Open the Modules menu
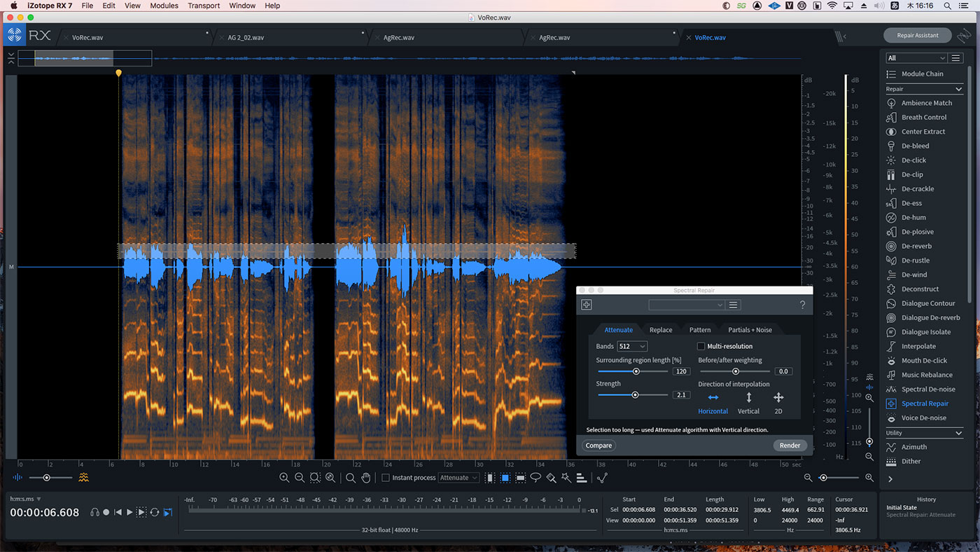 click(164, 6)
